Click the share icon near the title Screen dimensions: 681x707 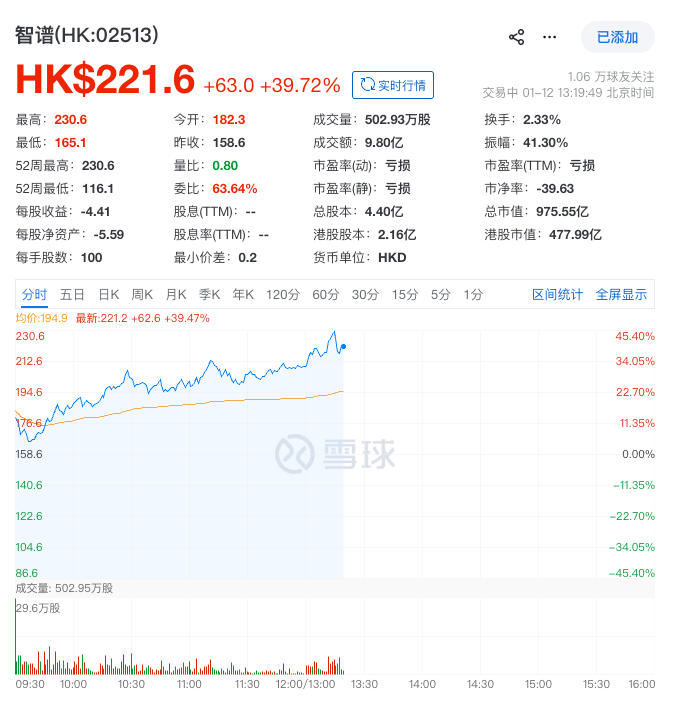[x=516, y=37]
